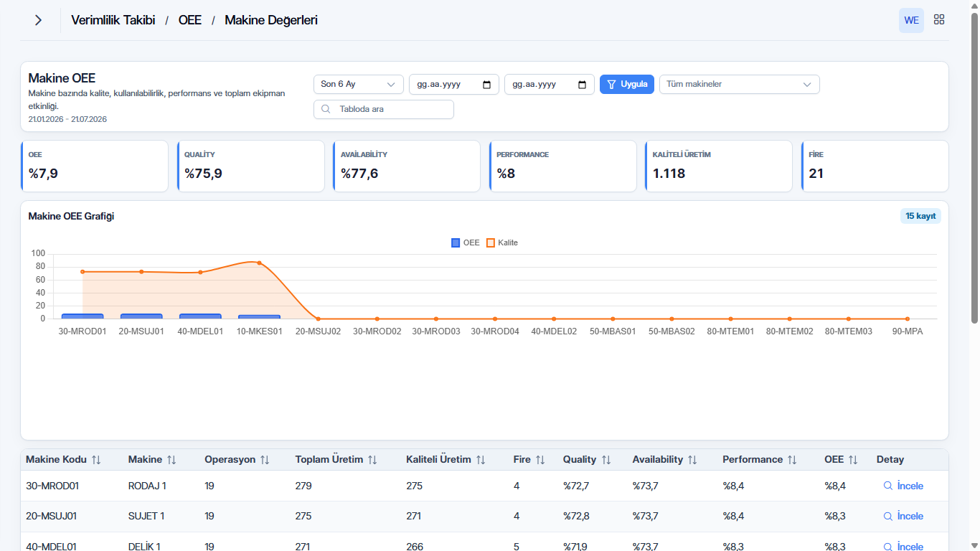Toggle the WE avatar button

pos(911,20)
